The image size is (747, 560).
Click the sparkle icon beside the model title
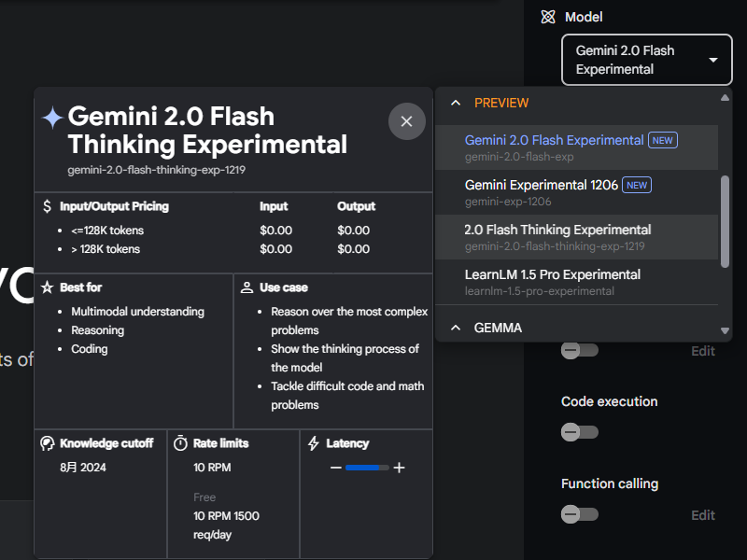52,117
